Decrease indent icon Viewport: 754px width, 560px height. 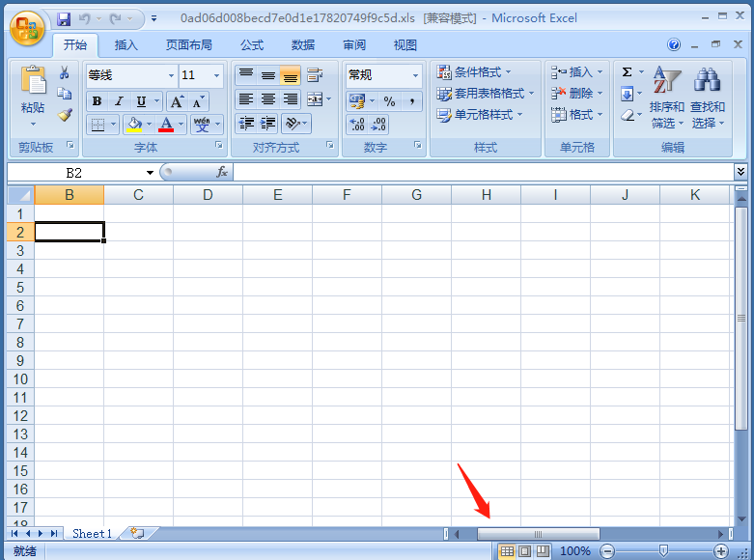point(246,124)
